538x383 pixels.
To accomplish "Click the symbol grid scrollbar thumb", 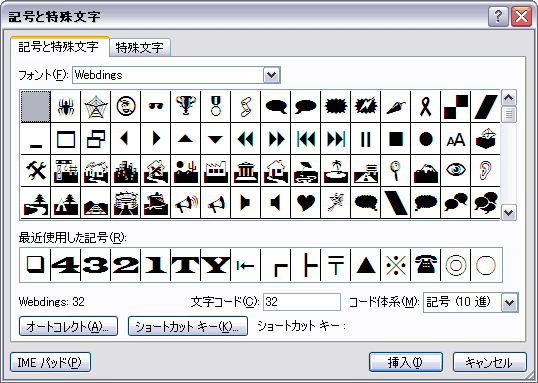I will coord(508,114).
